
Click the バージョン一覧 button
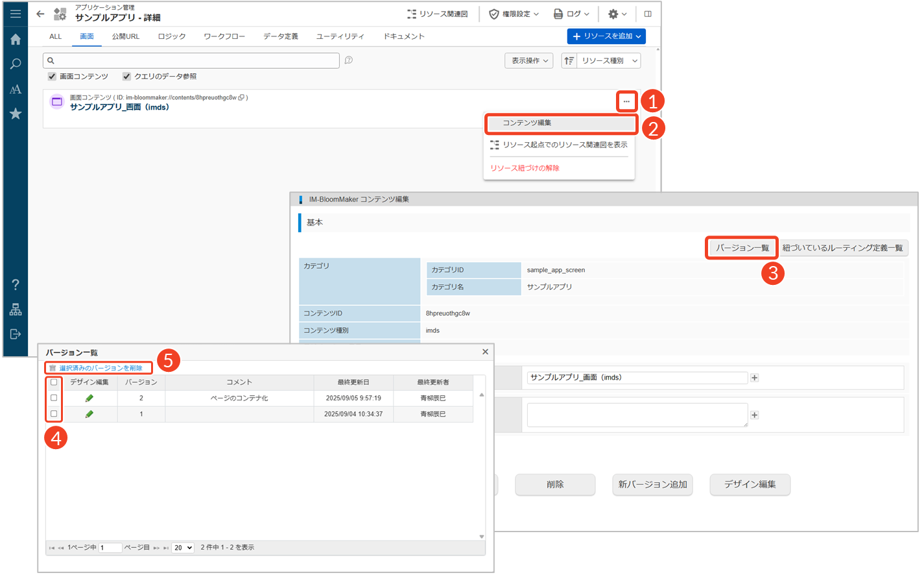pyautogui.click(x=742, y=248)
